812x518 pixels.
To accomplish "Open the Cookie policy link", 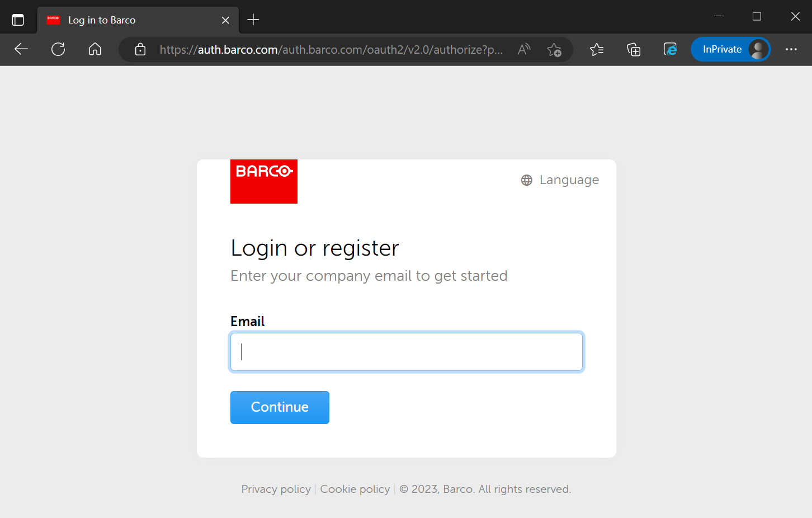I will pos(355,488).
